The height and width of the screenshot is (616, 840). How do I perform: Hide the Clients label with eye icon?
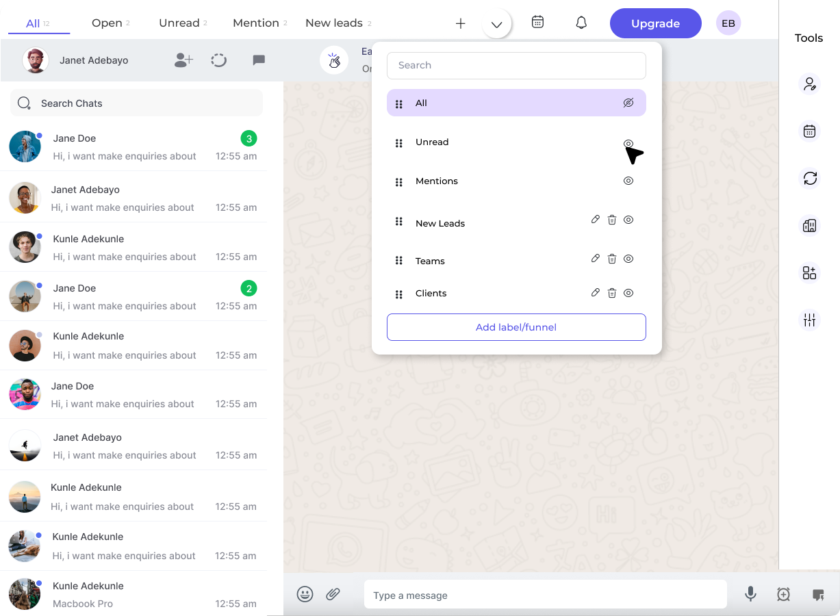click(x=628, y=293)
